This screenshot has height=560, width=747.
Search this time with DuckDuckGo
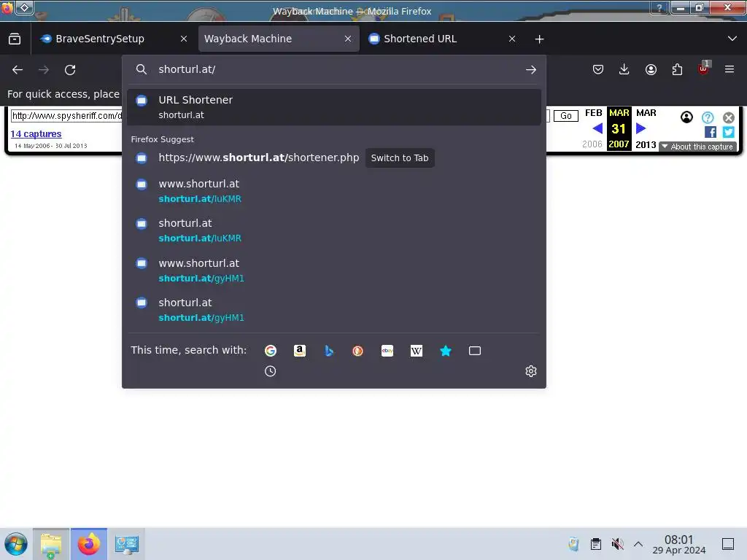pos(357,351)
